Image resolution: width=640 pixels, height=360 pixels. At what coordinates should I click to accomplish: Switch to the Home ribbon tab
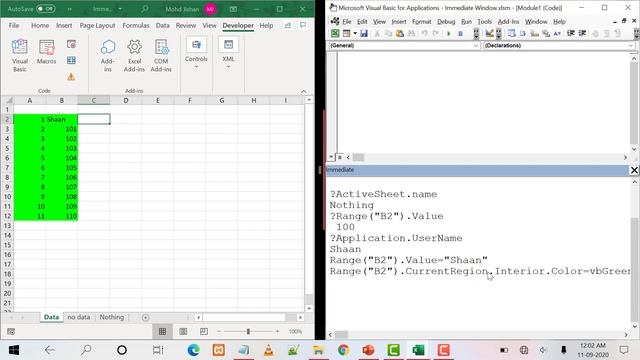point(40,25)
